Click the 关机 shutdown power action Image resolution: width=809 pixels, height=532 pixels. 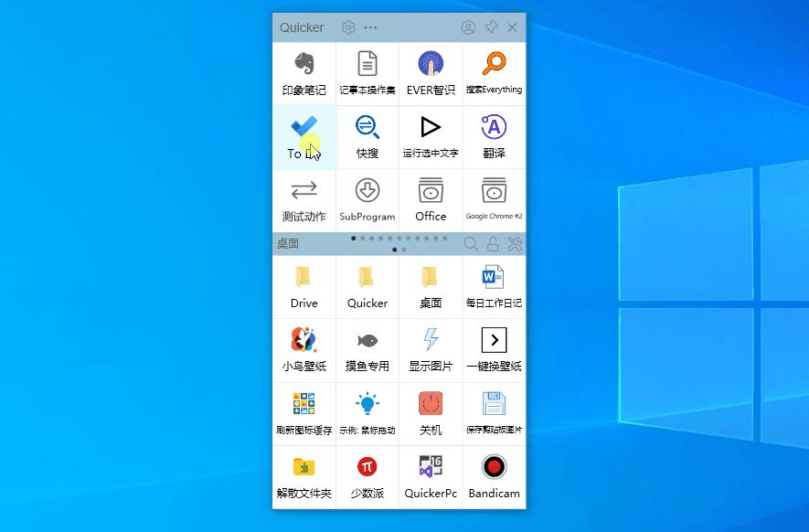[x=431, y=414]
